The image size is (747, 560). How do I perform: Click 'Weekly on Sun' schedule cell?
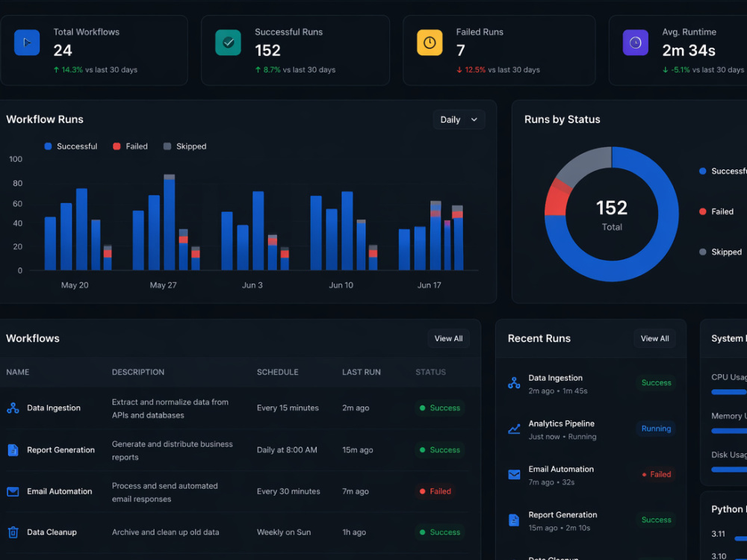click(284, 532)
